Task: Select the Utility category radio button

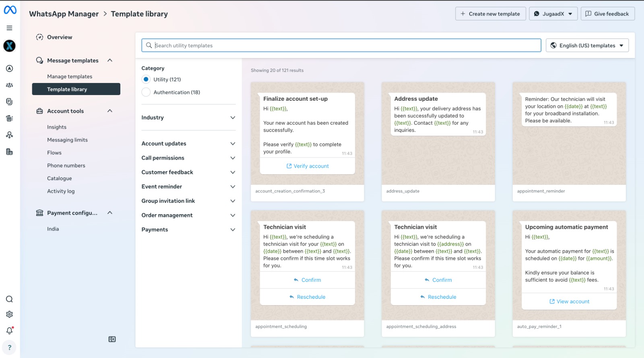Action: (146, 79)
